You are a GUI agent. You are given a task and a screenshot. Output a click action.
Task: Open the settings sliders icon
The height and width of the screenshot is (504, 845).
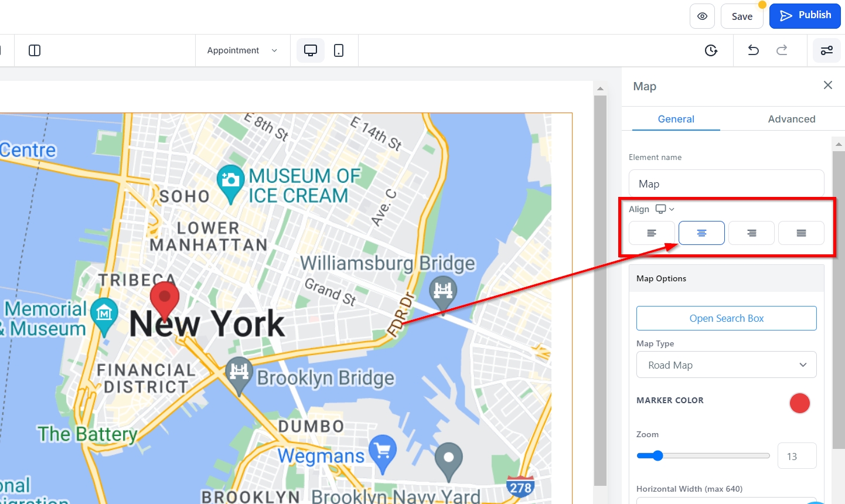[x=826, y=50]
